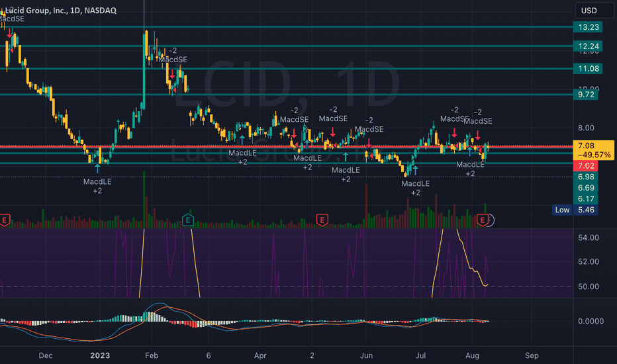Click the 6.98 price label
617x364 pixels.
pos(586,177)
